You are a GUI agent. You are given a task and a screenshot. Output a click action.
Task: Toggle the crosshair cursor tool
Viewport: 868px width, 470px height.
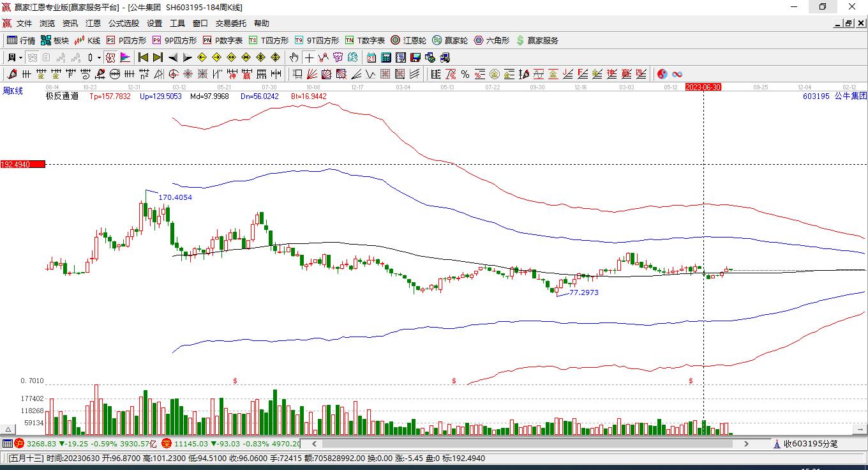point(309,57)
